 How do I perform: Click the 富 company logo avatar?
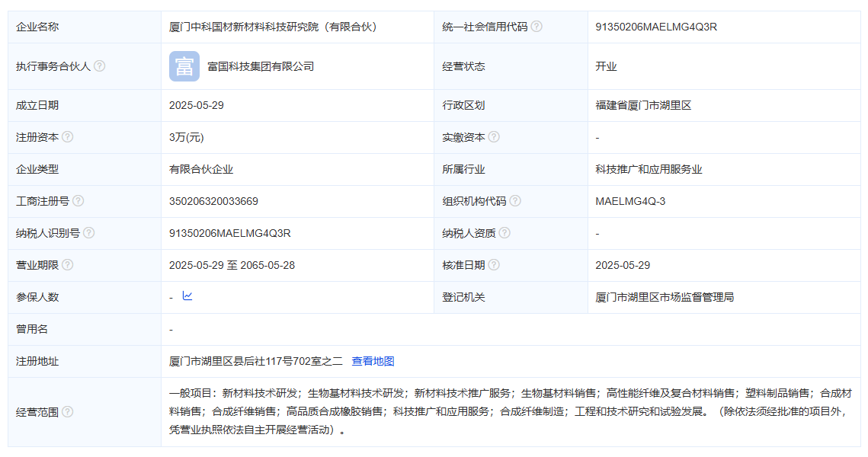(x=184, y=66)
